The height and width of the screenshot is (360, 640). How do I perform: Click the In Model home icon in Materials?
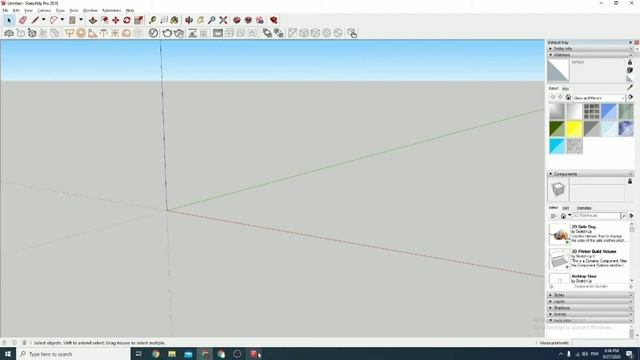click(x=568, y=98)
